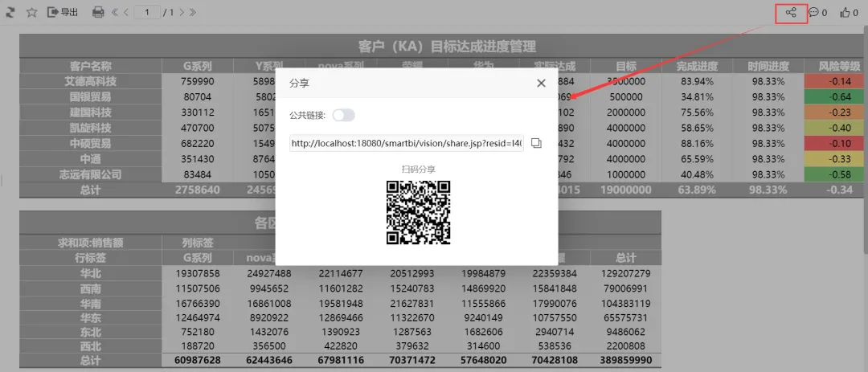Click the print icon in toolbar
The image size is (868, 372).
(x=98, y=12)
